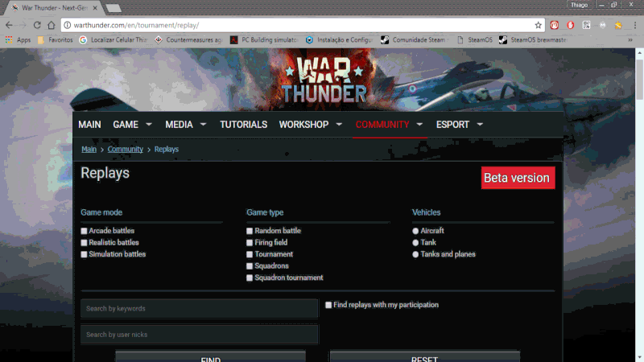Open the COMMUNITY menu item
The width and height of the screenshot is (644, 362).
382,125
